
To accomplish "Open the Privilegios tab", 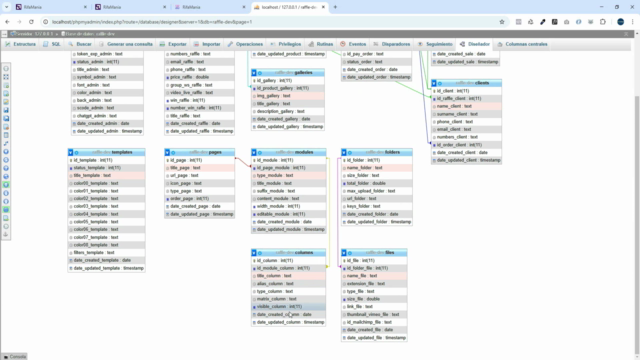I will [x=285, y=44].
